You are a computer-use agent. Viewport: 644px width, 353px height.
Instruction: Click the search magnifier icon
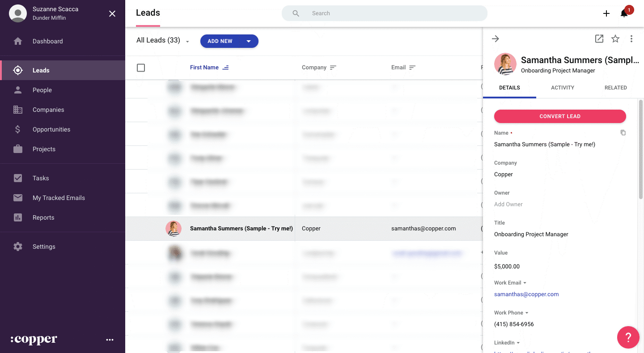point(296,13)
